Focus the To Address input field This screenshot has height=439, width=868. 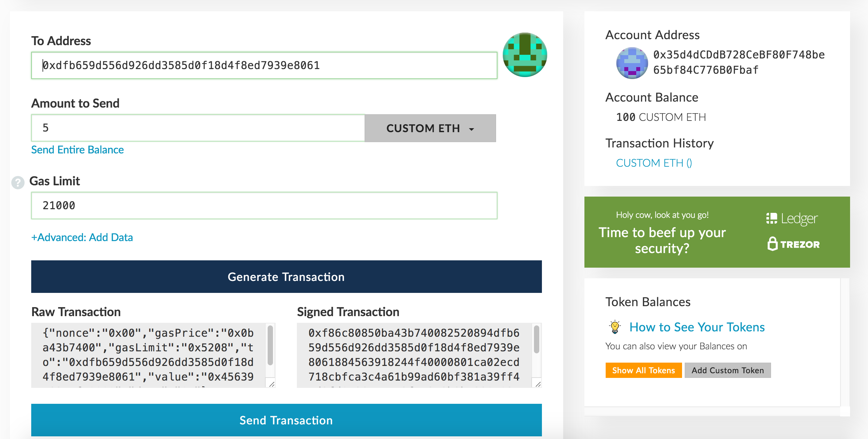(264, 65)
